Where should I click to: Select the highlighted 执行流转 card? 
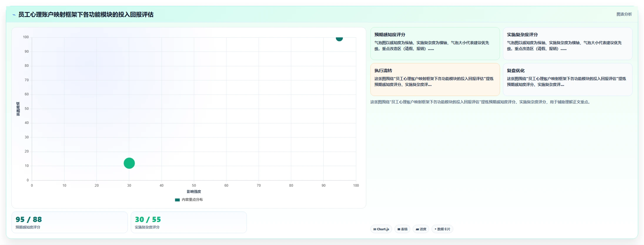click(x=435, y=80)
